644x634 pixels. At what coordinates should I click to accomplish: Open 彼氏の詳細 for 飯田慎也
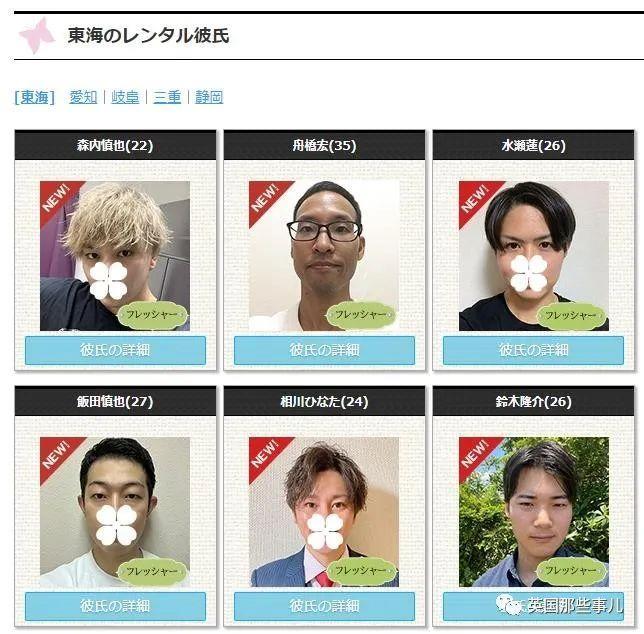(x=115, y=606)
